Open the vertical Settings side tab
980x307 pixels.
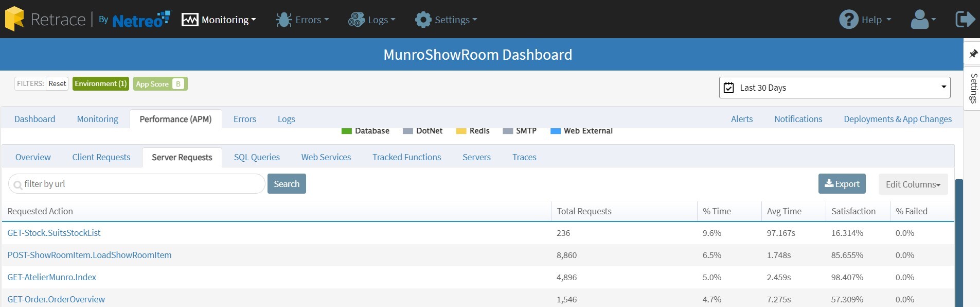click(973, 88)
